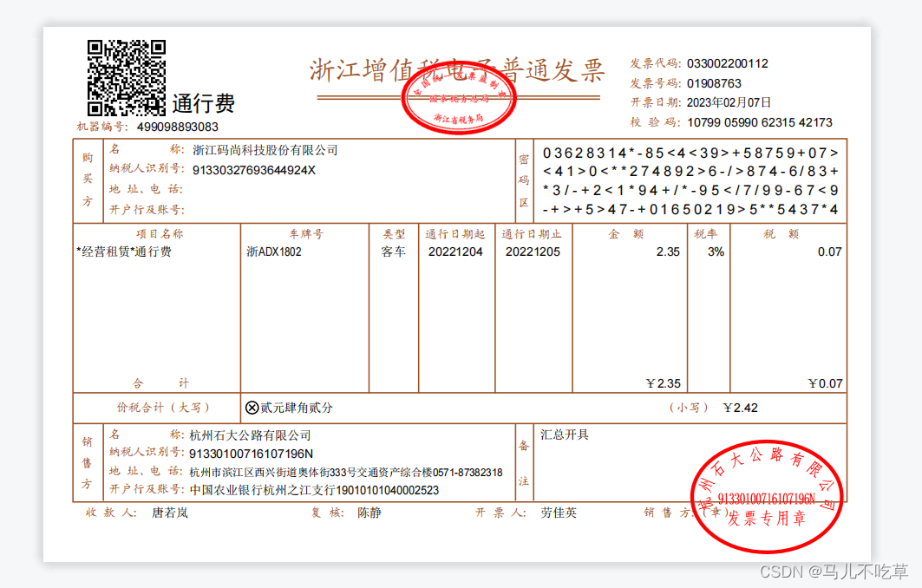
Task: Click the 通行日期起 column header
Action: coord(455,234)
